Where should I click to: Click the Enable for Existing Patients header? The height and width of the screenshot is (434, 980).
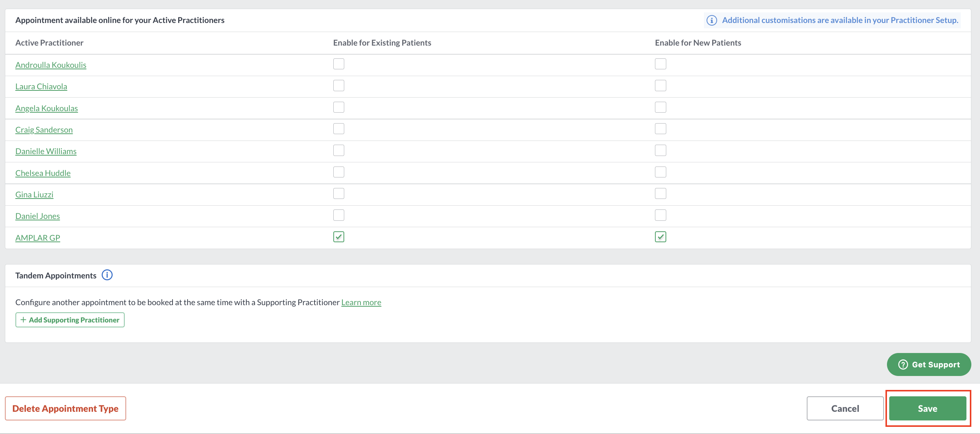pos(382,43)
